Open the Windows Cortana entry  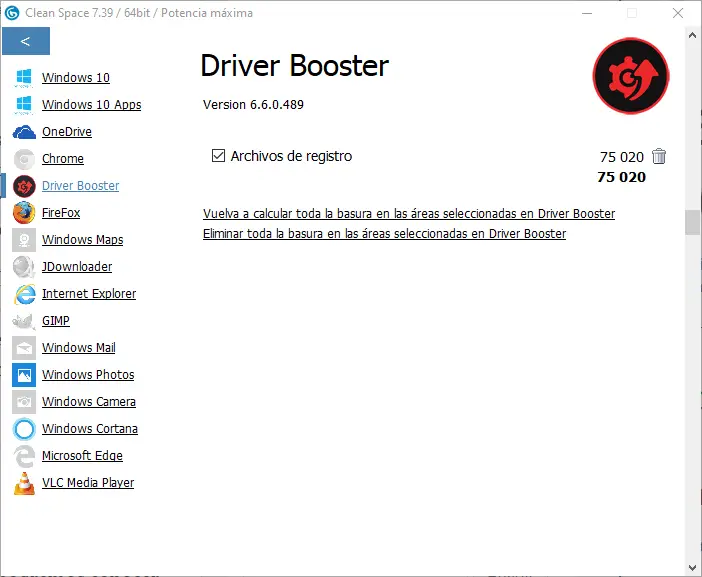[90, 429]
